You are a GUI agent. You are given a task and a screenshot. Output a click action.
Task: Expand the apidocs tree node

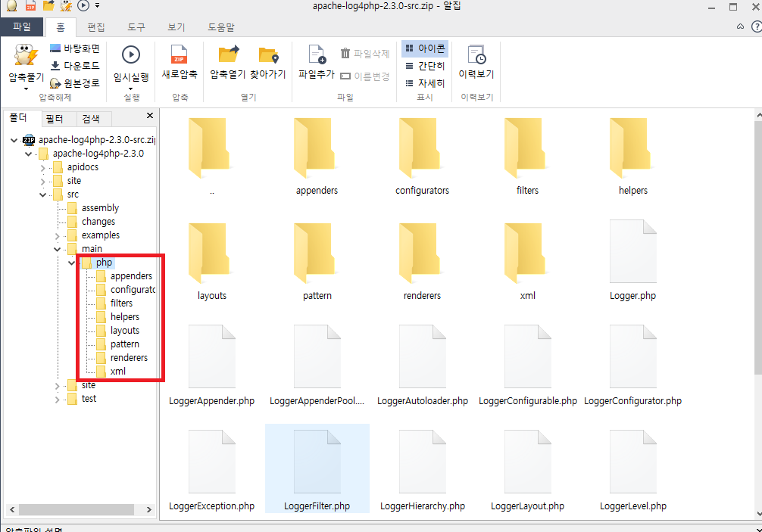pos(42,168)
